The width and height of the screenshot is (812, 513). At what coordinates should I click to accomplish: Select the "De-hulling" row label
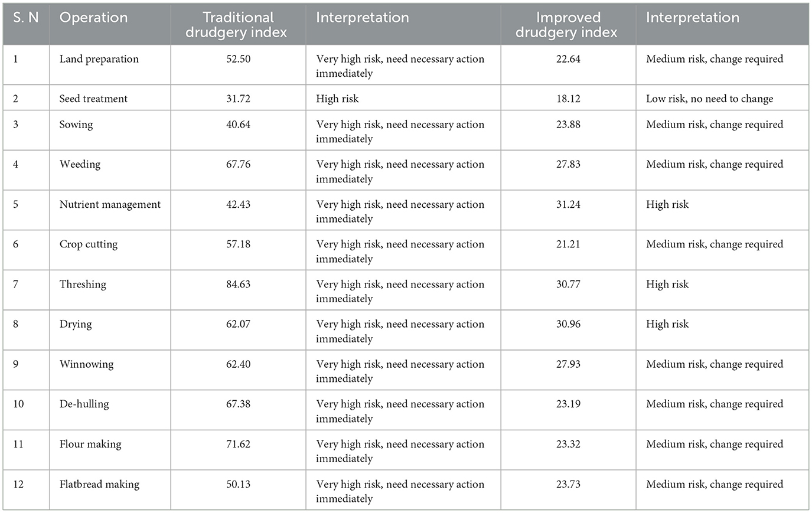point(84,404)
